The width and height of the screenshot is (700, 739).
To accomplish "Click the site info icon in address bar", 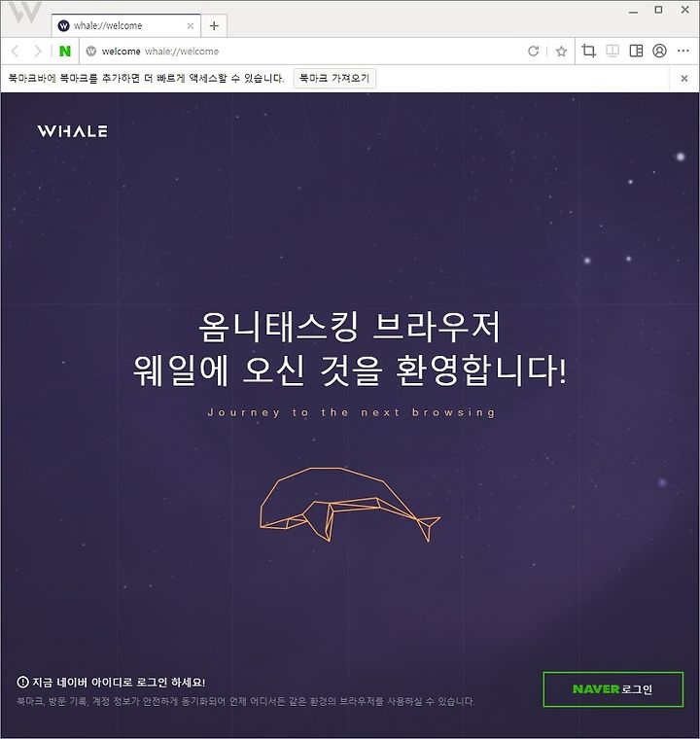I will (91, 51).
